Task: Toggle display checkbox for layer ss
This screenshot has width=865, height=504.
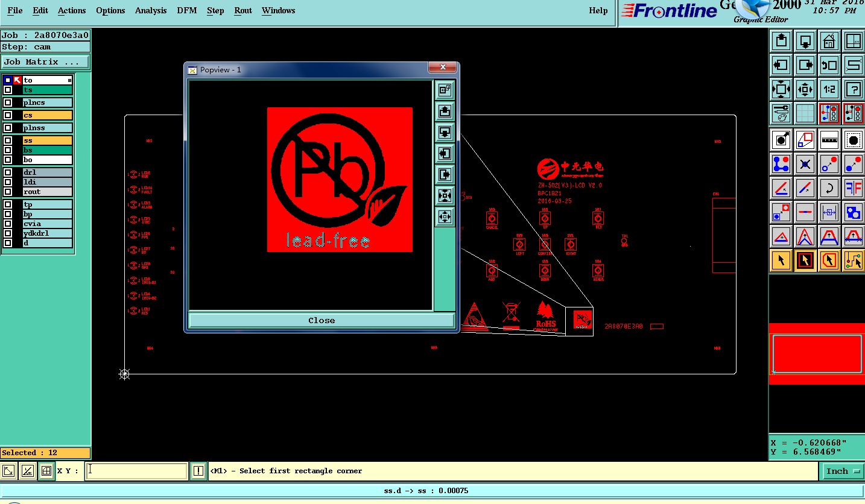Action: 7,140
